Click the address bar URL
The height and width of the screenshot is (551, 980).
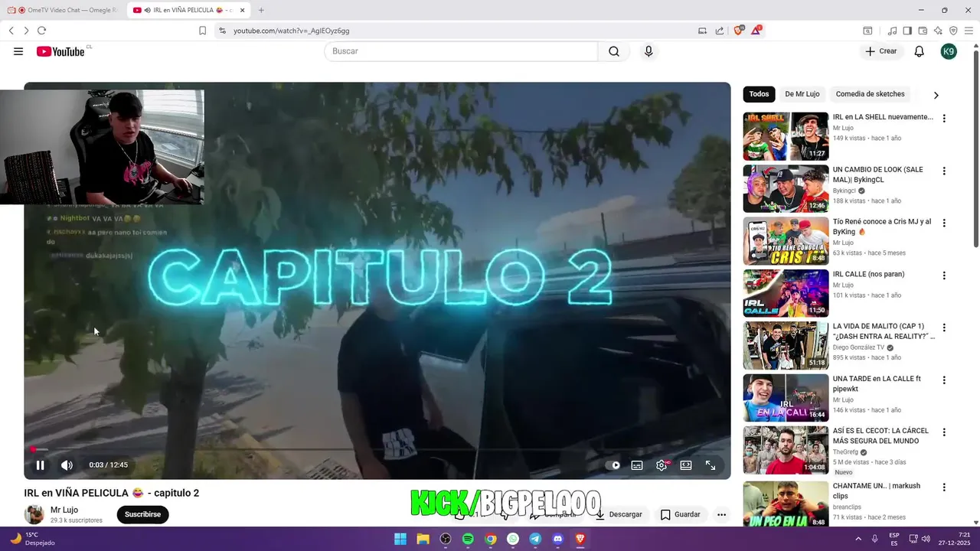[291, 31]
